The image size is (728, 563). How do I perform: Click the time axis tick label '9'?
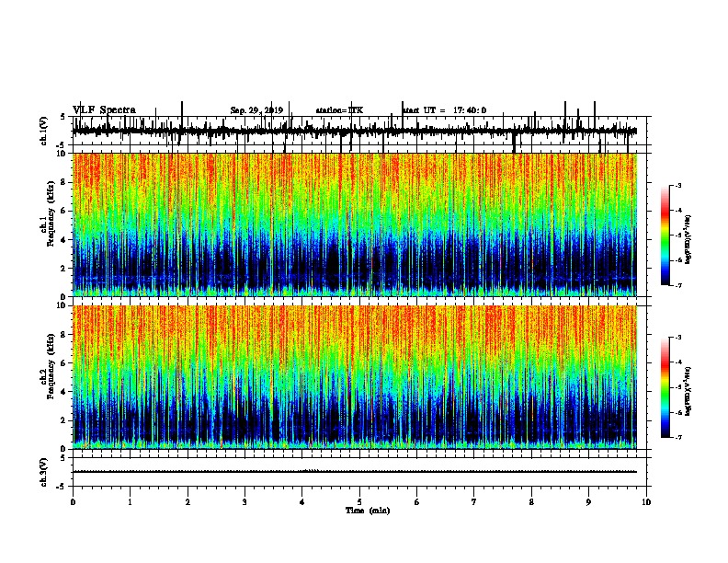pyautogui.click(x=588, y=502)
